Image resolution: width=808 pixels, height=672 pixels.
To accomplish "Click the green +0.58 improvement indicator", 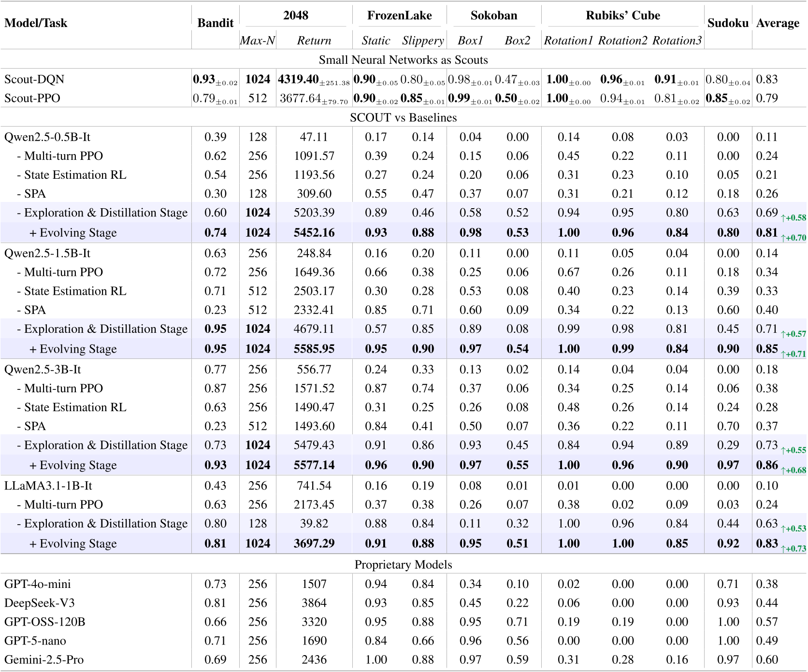I will click(794, 218).
